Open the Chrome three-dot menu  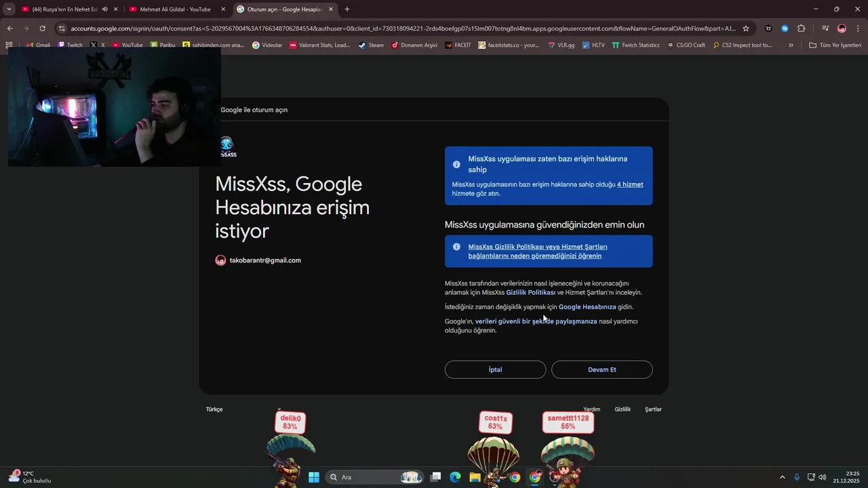(858, 28)
